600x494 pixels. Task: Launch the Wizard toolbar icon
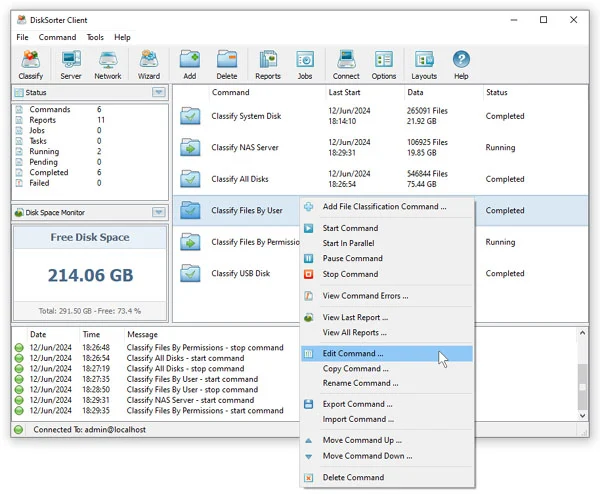(149, 65)
